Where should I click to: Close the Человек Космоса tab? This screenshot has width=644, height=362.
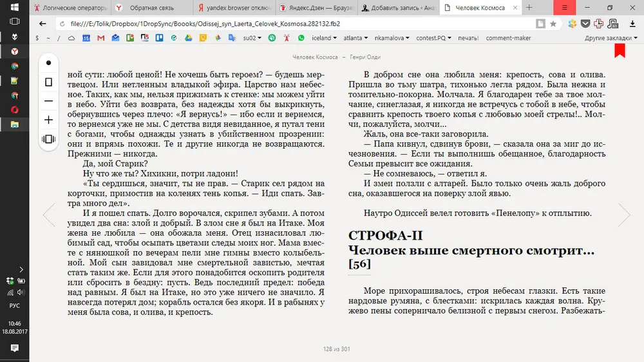tap(515, 8)
